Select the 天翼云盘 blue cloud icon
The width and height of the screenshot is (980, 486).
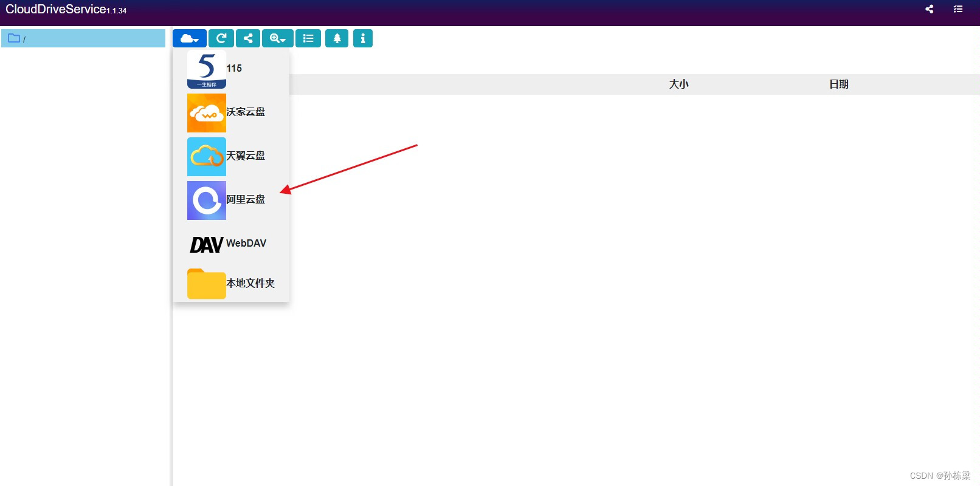pyautogui.click(x=207, y=157)
